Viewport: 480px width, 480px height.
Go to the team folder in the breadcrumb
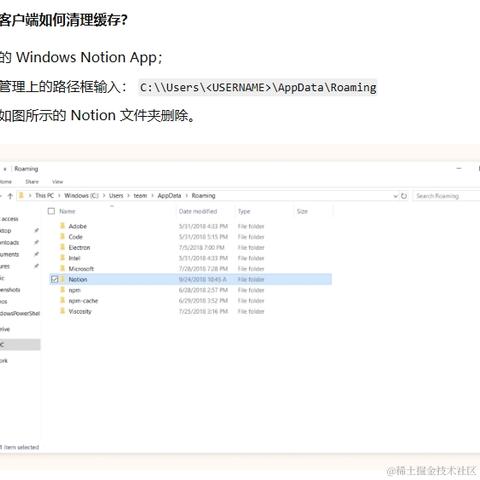tap(140, 196)
